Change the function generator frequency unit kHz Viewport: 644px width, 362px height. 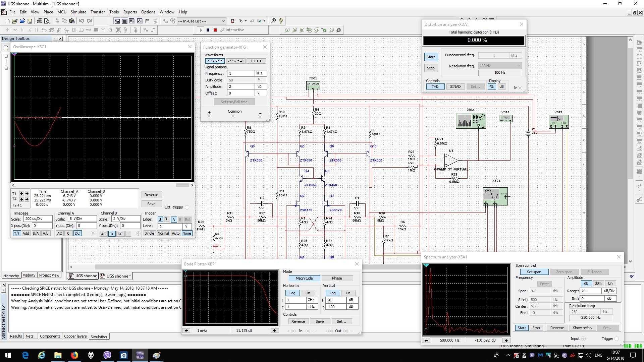pyautogui.click(x=261, y=73)
